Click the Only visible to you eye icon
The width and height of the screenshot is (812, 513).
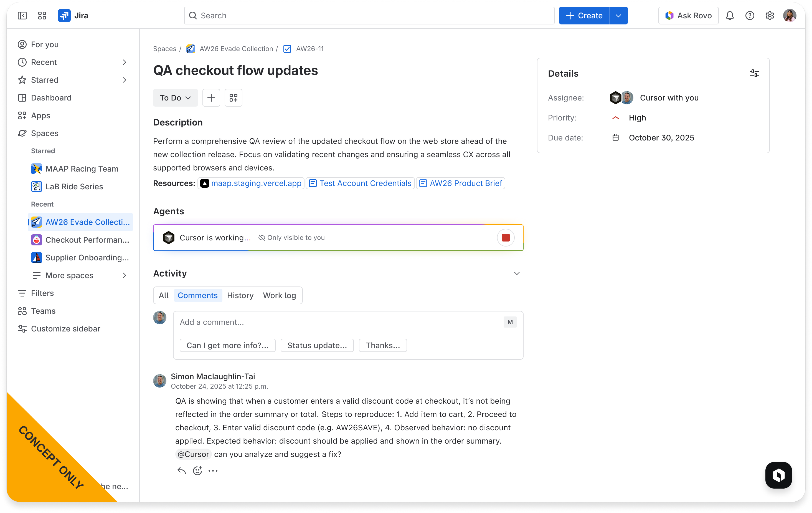click(262, 237)
